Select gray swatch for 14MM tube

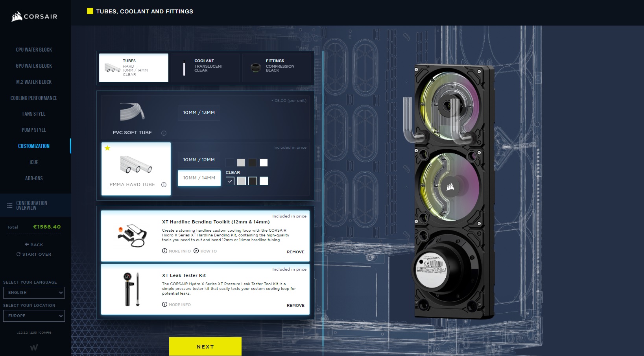click(242, 181)
